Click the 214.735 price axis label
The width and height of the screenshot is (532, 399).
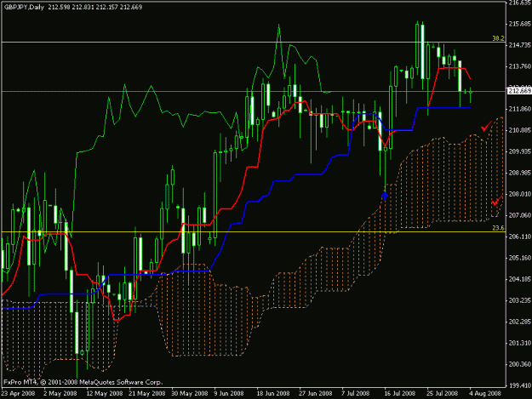pyautogui.click(x=520, y=45)
